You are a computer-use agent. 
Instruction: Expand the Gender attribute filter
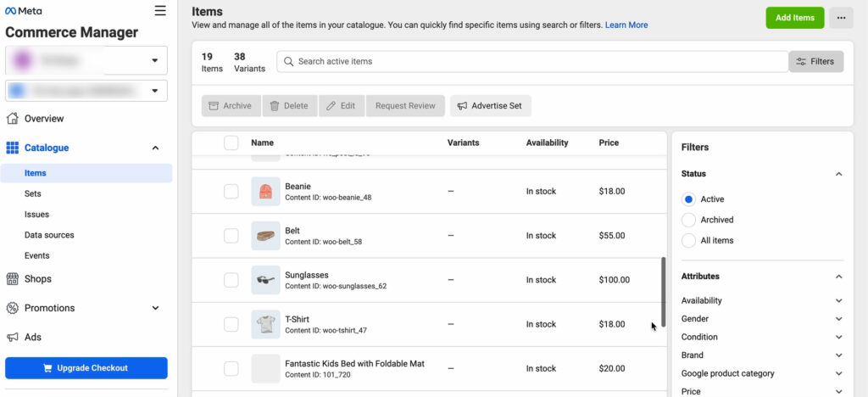pyautogui.click(x=838, y=319)
